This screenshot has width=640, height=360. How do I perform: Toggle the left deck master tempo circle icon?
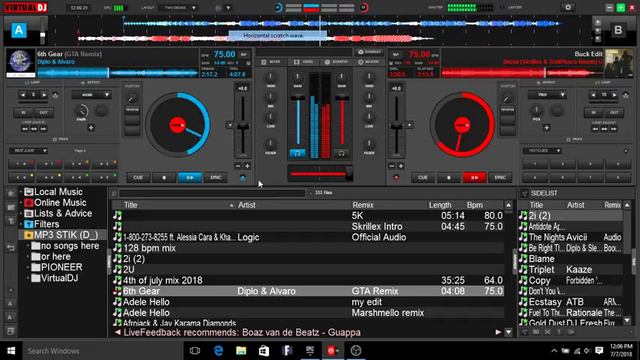point(243,178)
